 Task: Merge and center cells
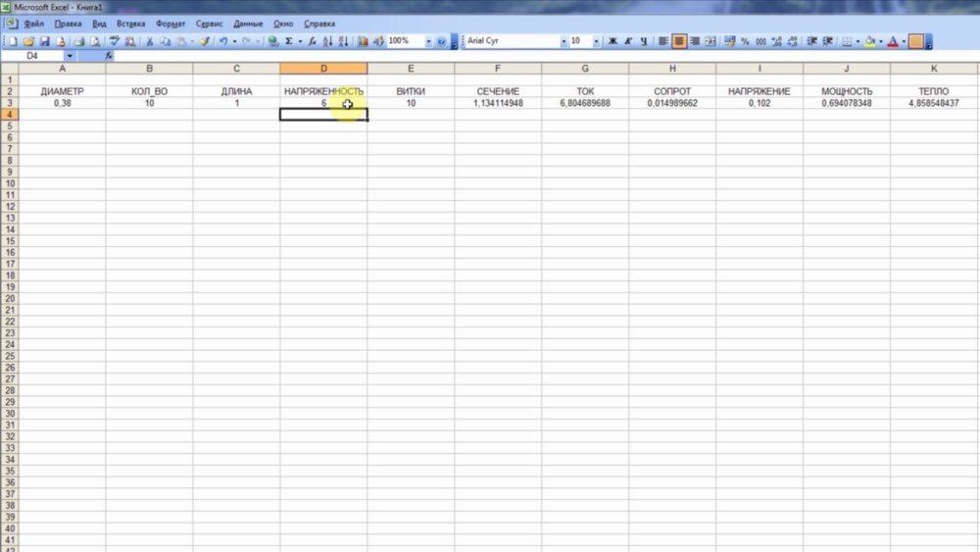pos(710,41)
